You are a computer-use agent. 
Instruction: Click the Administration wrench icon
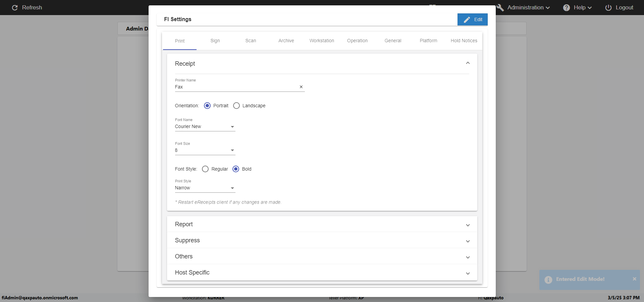coord(500,7)
